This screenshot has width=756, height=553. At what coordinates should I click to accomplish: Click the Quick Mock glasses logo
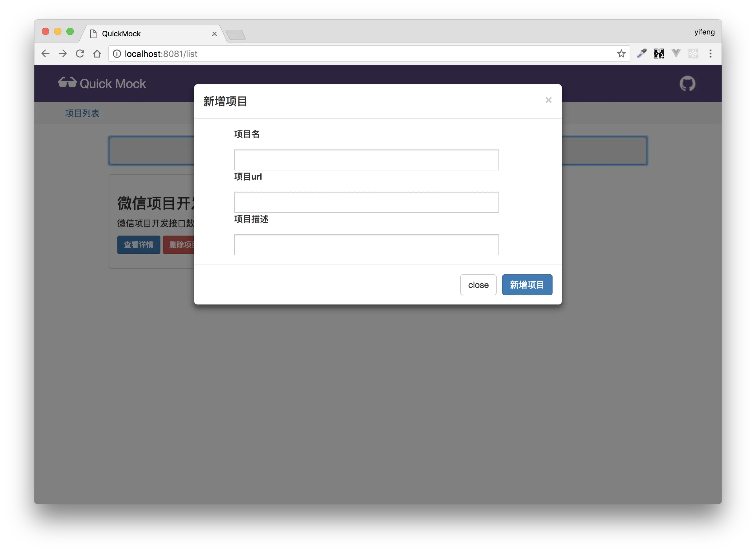pyautogui.click(x=67, y=83)
